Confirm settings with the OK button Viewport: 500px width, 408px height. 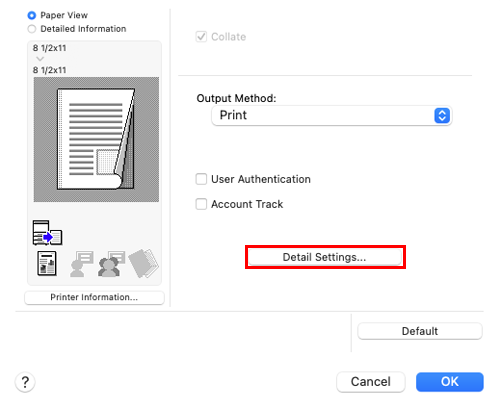pos(450,382)
